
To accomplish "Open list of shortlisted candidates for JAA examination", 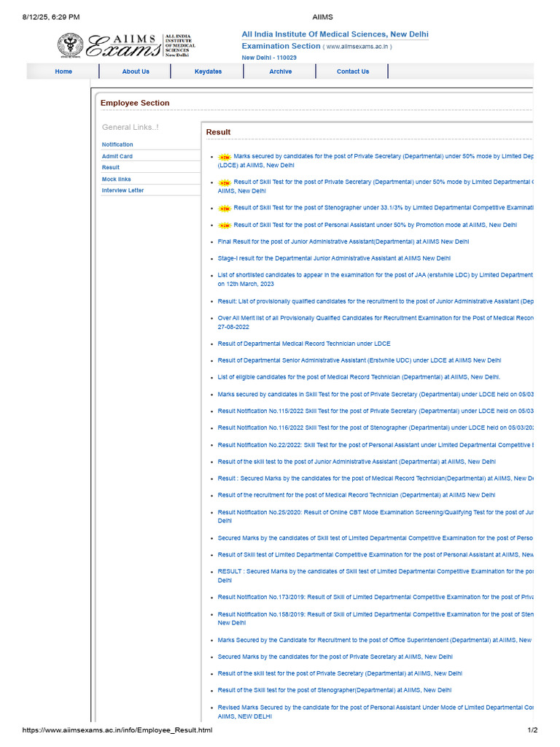I will [x=376, y=279].
